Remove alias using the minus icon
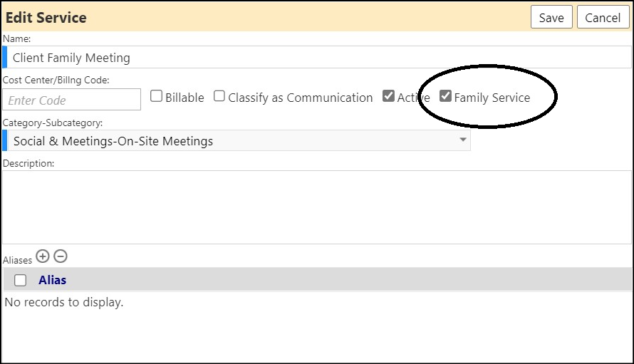Viewport: 634px width, 364px height. click(x=61, y=256)
